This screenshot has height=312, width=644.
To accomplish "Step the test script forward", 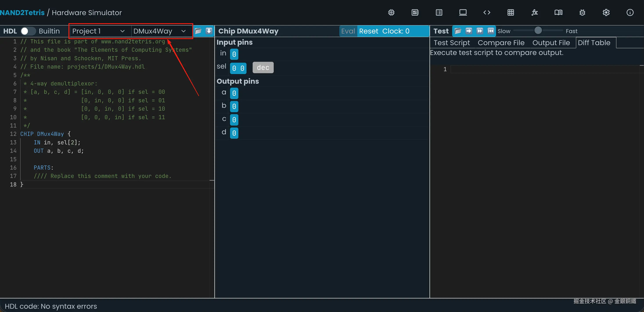I will (469, 31).
